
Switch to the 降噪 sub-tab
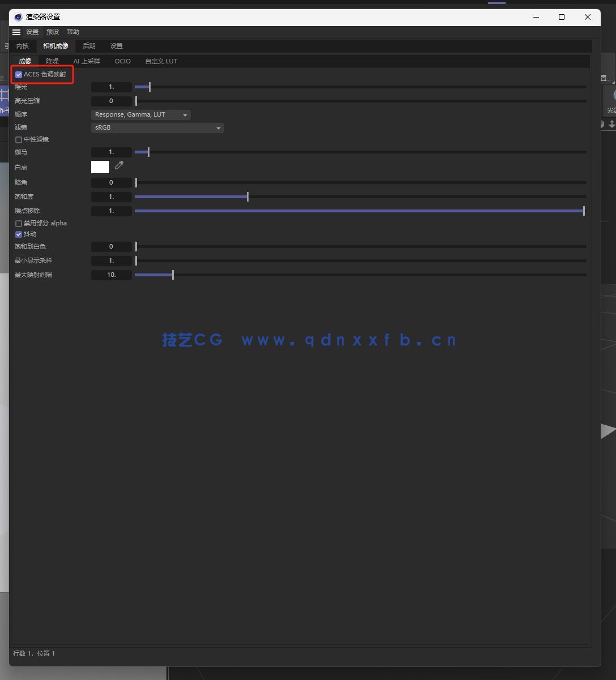point(53,61)
